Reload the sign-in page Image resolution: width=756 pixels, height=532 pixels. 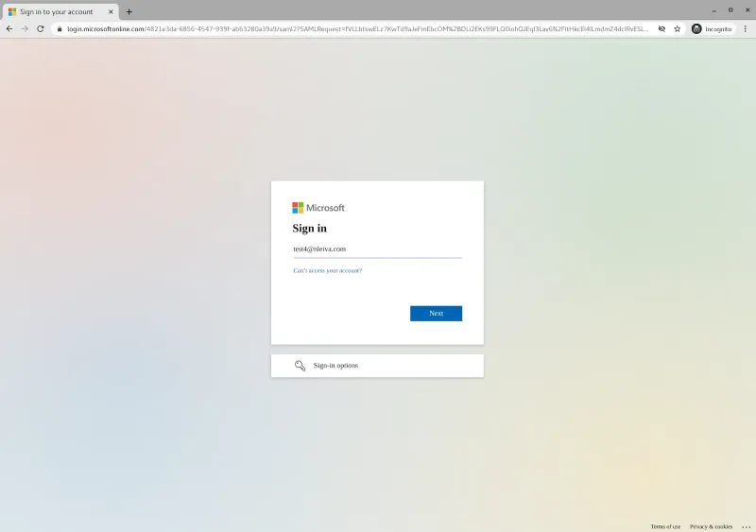point(41,29)
